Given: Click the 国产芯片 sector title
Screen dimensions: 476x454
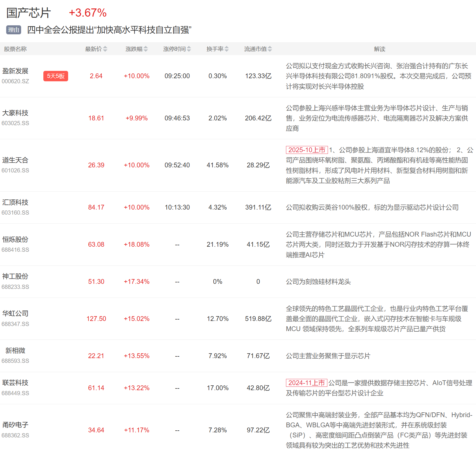Looking at the screenshot, I should click(x=28, y=13).
